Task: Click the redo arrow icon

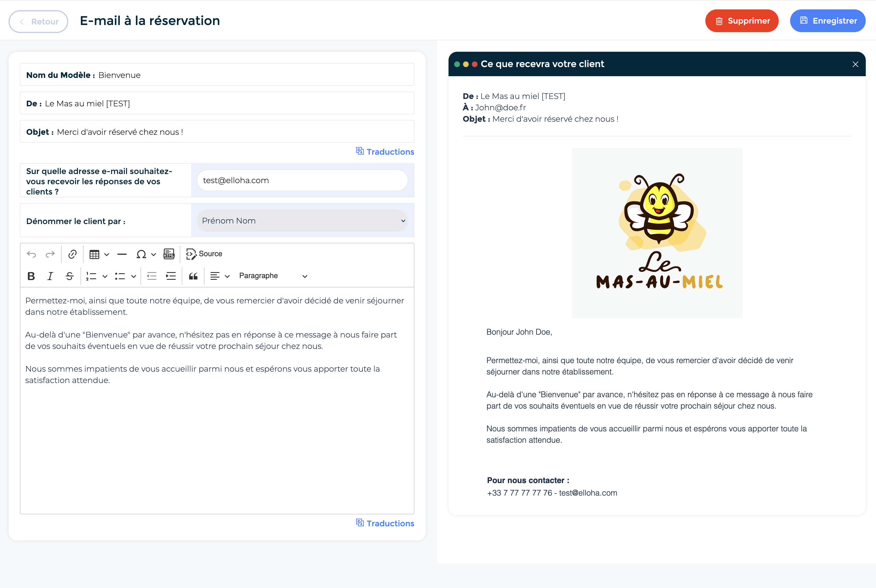Action: (x=50, y=254)
